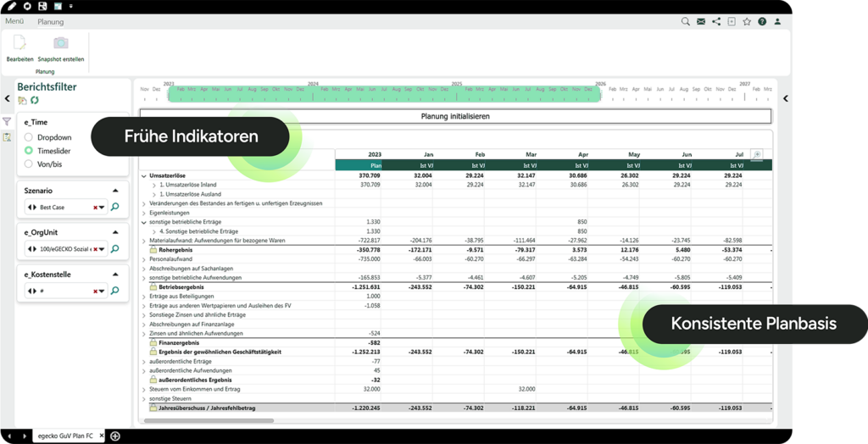Switch to the egecko GuV Plan FC tab

[x=64, y=436]
